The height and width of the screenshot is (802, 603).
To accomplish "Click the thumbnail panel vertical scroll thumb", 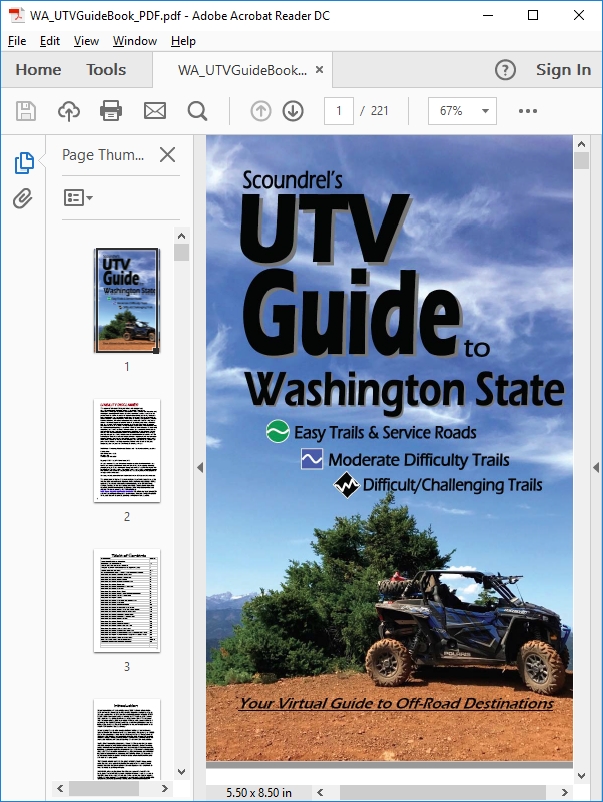I will [x=181, y=253].
